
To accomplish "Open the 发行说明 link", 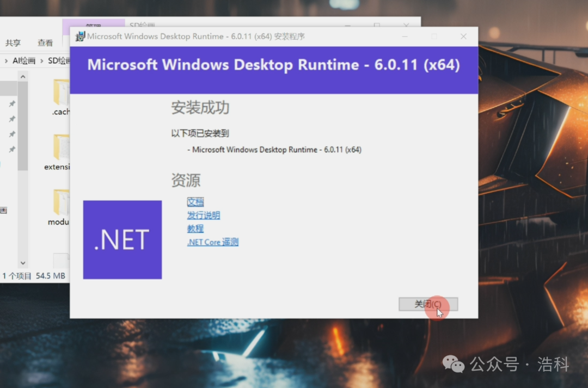I will [x=204, y=215].
